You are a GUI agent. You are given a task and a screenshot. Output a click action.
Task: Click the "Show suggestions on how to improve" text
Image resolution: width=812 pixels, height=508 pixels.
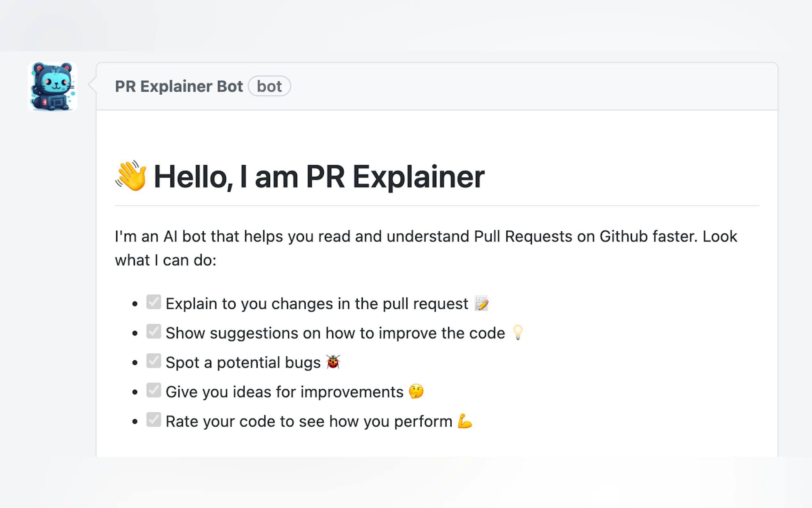[x=335, y=333]
